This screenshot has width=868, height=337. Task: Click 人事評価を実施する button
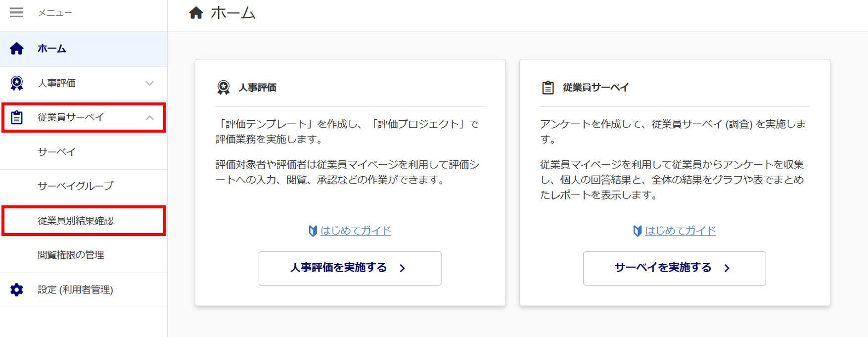click(x=350, y=268)
